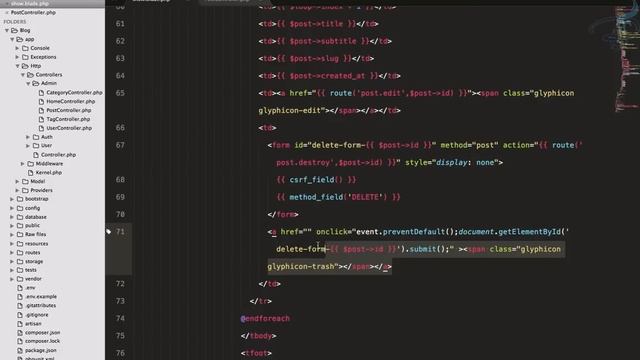Click the artisan file icon
This screenshot has height=360, width=640.
(x=20, y=324)
